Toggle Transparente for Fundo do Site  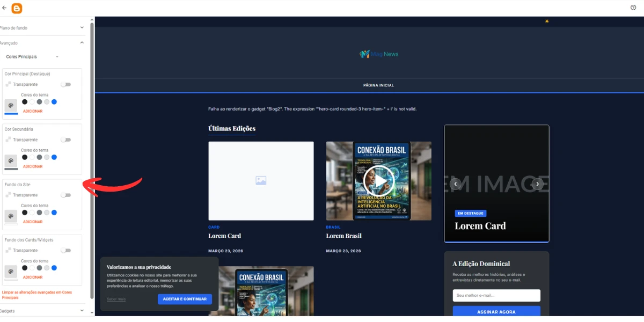66,195
